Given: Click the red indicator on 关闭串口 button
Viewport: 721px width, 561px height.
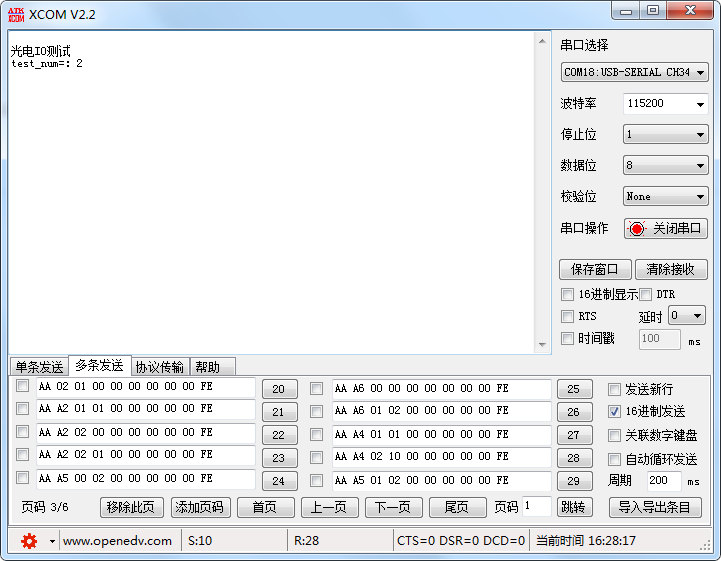Looking at the screenshot, I should pos(637,229).
